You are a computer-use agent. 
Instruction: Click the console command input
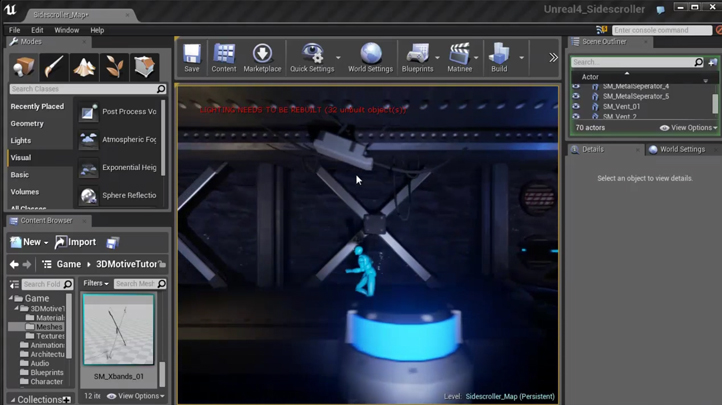click(x=662, y=30)
